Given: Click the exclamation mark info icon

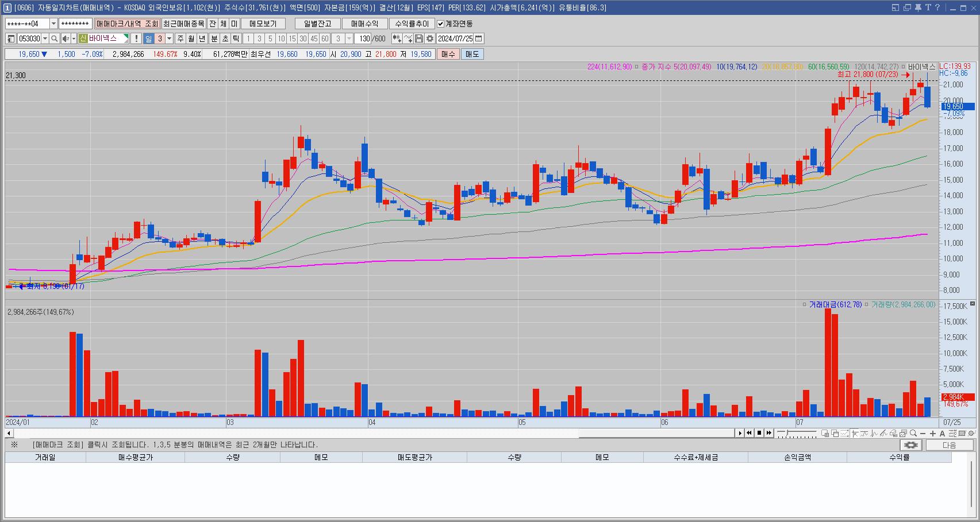Looking at the screenshot, I should pos(136,38).
